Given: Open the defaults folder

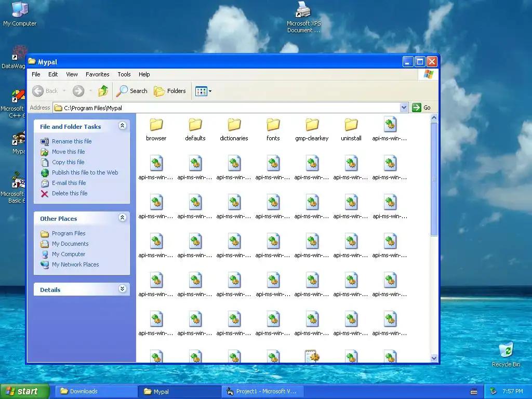Looking at the screenshot, I should [195, 129].
